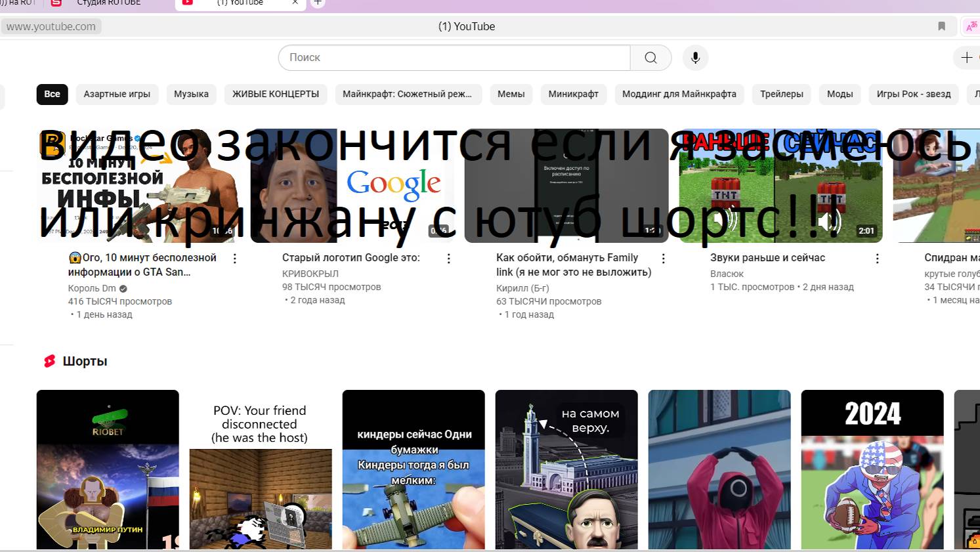Open the киндеры сейчас short
The height and width of the screenshot is (552, 980).
(414, 469)
